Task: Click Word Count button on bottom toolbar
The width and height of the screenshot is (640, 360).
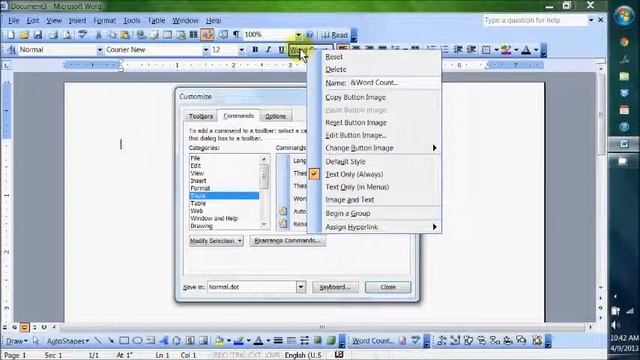Action: coord(373,341)
